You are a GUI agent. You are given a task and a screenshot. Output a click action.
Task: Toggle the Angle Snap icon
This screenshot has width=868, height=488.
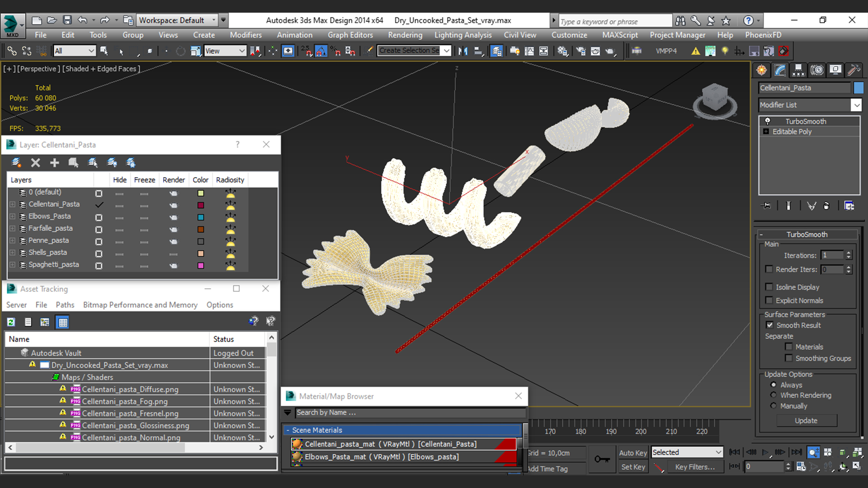tap(321, 51)
